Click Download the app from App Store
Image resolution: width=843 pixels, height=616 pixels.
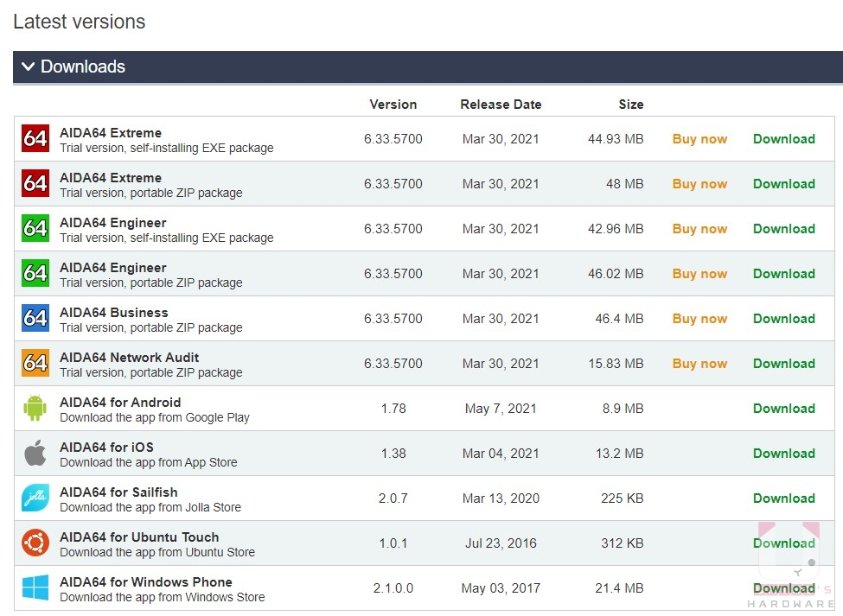tap(149, 462)
